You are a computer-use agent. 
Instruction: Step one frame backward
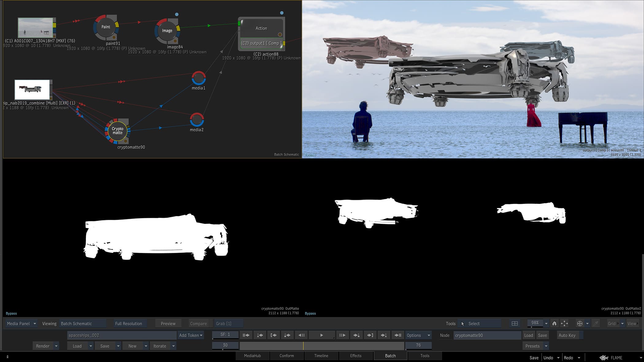tap(301, 335)
